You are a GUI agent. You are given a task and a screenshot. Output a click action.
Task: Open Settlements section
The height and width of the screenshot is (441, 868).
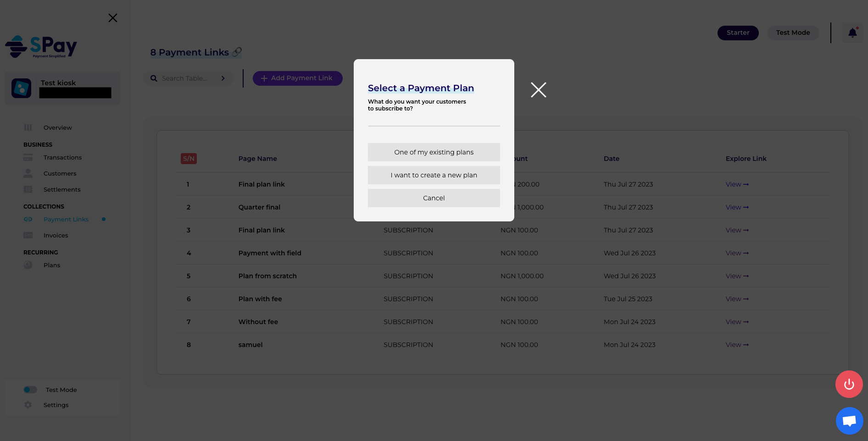tap(62, 189)
